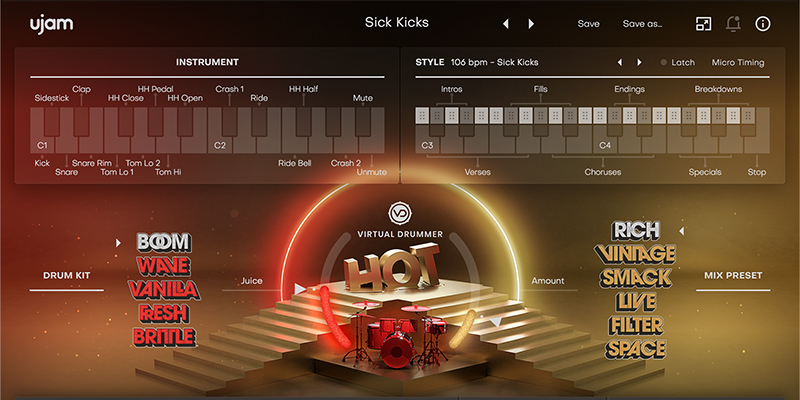Click the Clap label
The image size is (800, 400).
pos(81,89)
